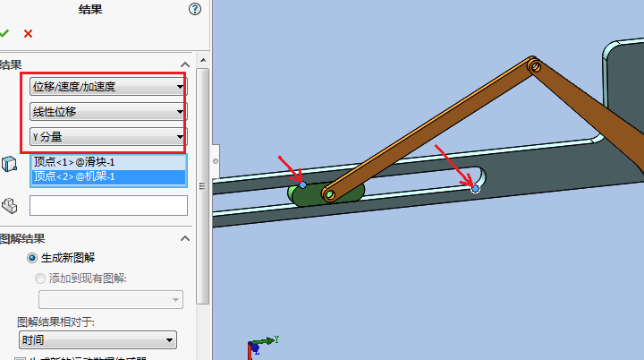Click the panel scrollbar up arrow
The width and height of the screenshot is (644, 360).
[203, 60]
